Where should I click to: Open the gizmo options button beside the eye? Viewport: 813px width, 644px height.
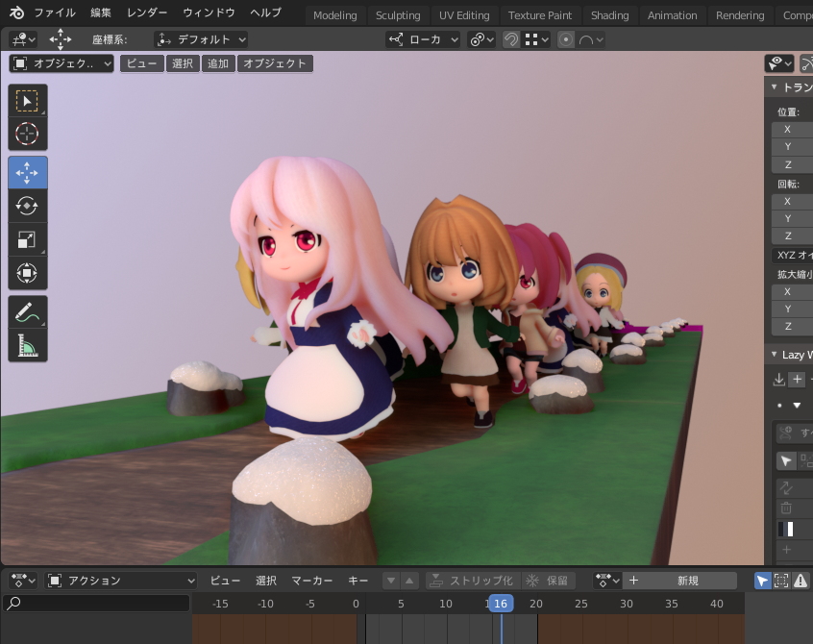(x=807, y=63)
